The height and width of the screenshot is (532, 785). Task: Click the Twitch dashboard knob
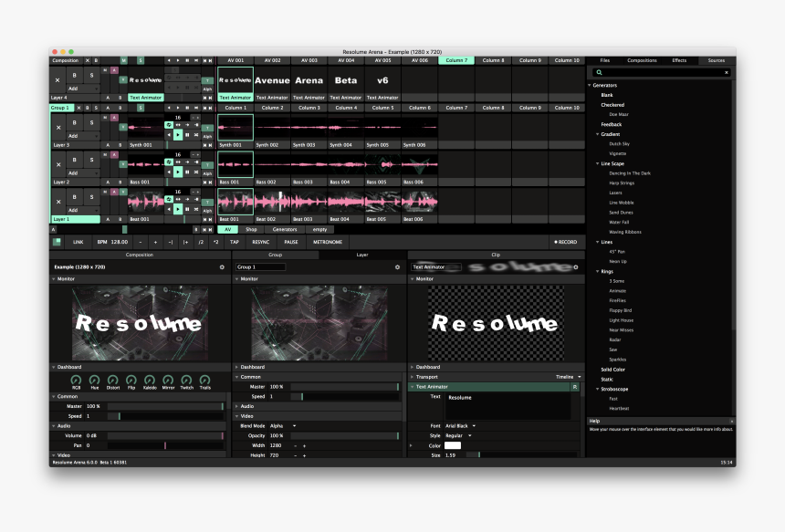(x=186, y=381)
